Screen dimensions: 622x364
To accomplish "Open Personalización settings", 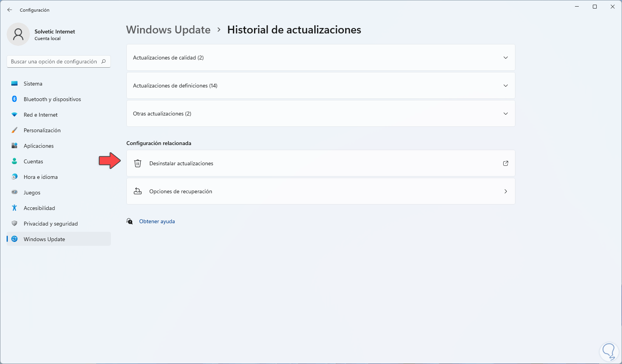I will click(x=59, y=130).
